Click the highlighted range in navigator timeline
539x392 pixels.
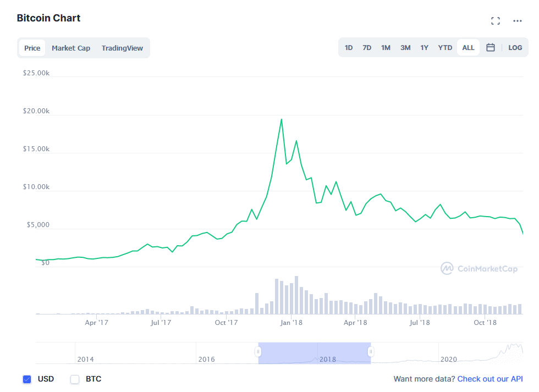tap(314, 353)
